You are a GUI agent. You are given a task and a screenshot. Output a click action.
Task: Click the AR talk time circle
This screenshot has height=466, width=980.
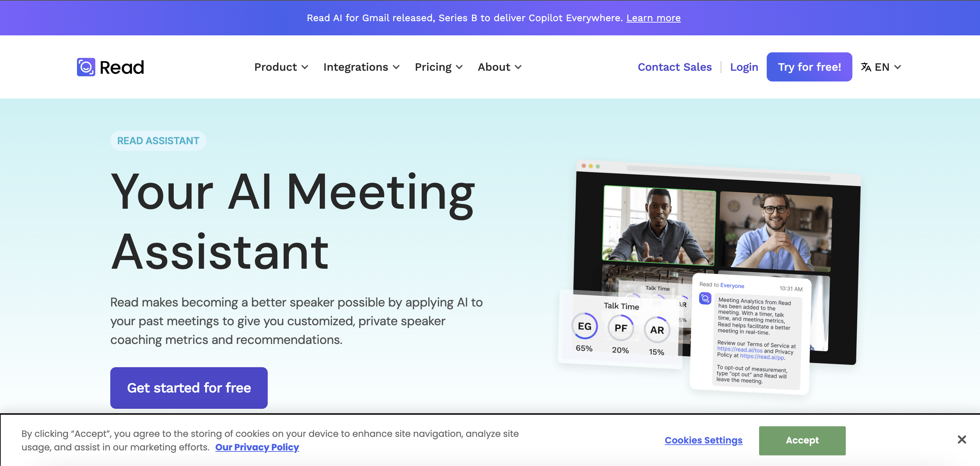[657, 330]
